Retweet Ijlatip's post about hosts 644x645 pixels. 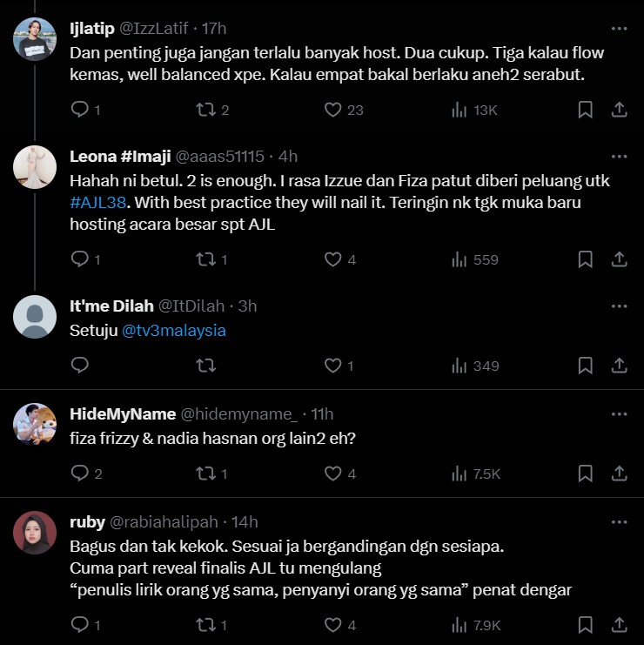206,110
